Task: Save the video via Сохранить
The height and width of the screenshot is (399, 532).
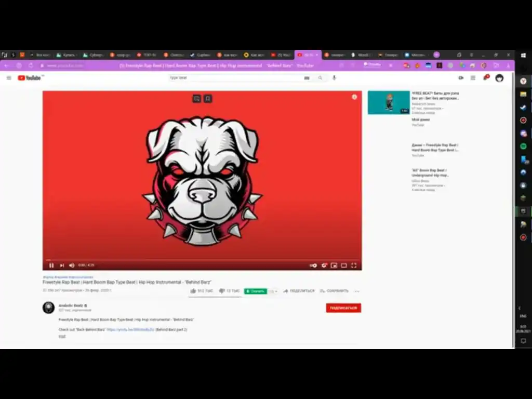Action: click(334, 291)
